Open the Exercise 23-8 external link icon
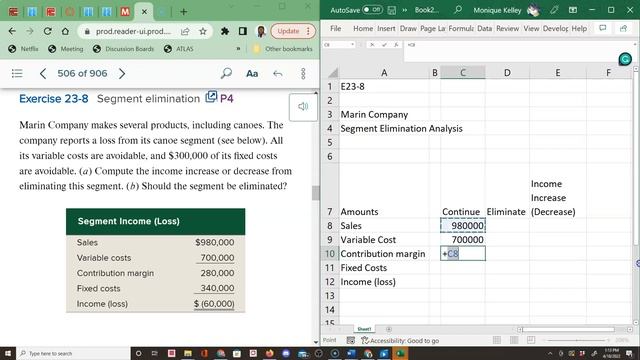Screen dimensions: 640x360 pyautogui.click(x=211, y=97)
